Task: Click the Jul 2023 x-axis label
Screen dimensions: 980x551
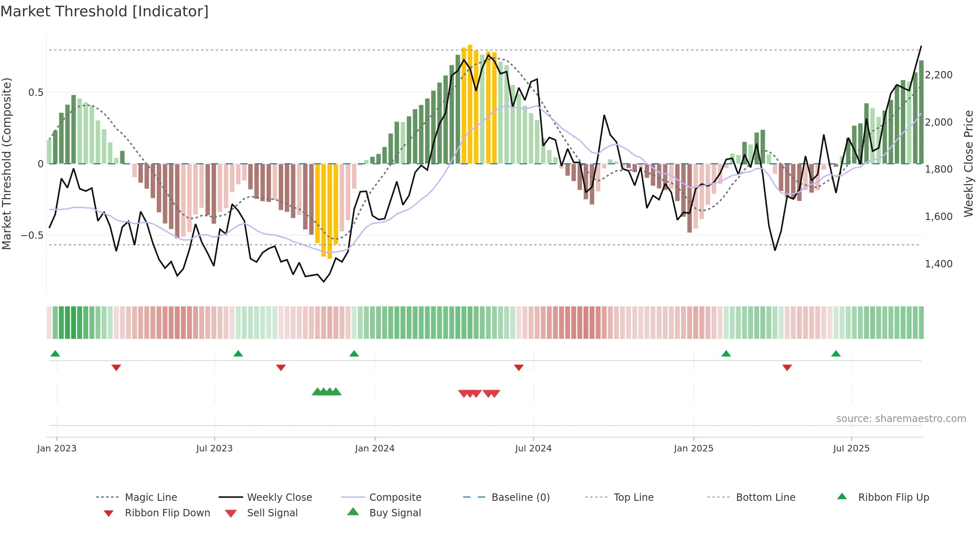Action: click(x=214, y=448)
